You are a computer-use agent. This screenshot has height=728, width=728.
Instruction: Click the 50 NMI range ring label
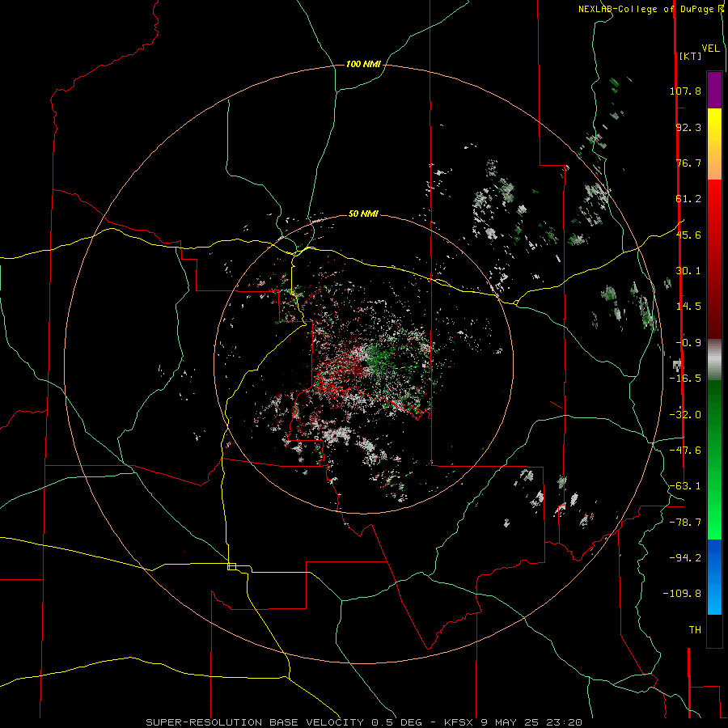(363, 214)
